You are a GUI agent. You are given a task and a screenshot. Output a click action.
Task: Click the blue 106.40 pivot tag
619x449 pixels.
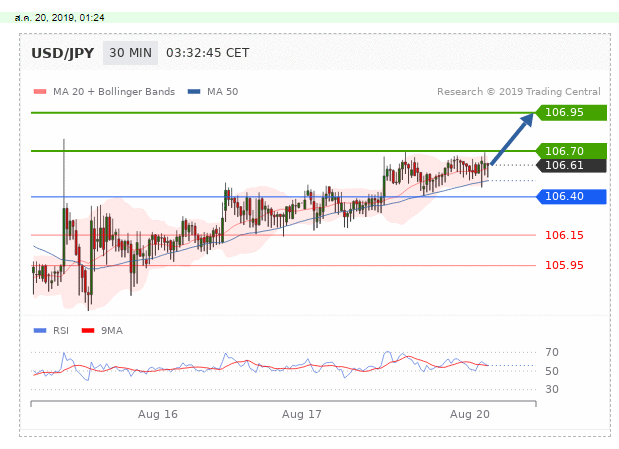pyautogui.click(x=571, y=196)
